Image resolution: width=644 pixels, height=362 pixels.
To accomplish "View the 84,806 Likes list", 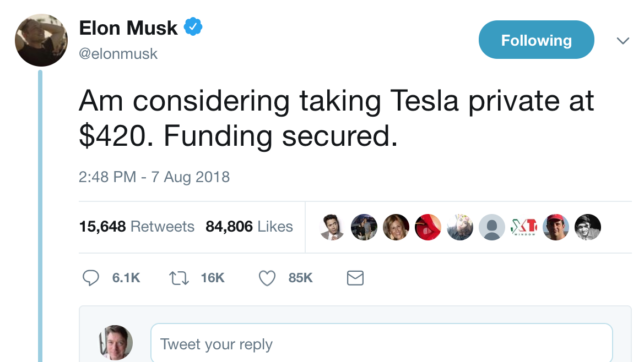I will pos(249,227).
